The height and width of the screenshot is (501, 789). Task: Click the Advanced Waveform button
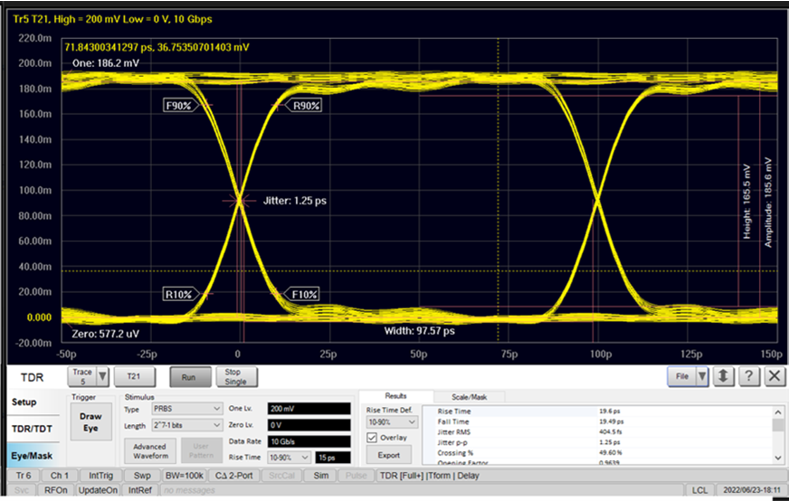point(150,451)
